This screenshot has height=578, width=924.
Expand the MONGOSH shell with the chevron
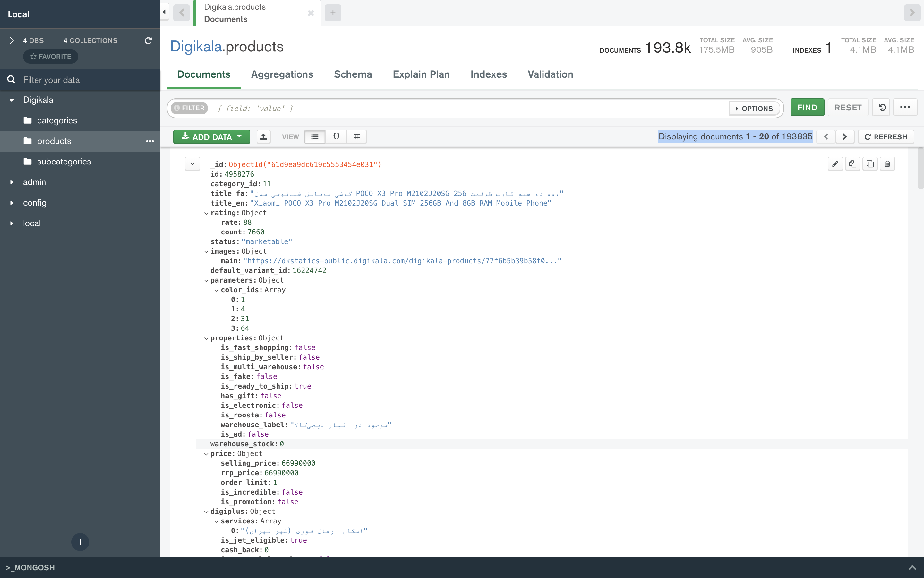pyautogui.click(x=912, y=568)
